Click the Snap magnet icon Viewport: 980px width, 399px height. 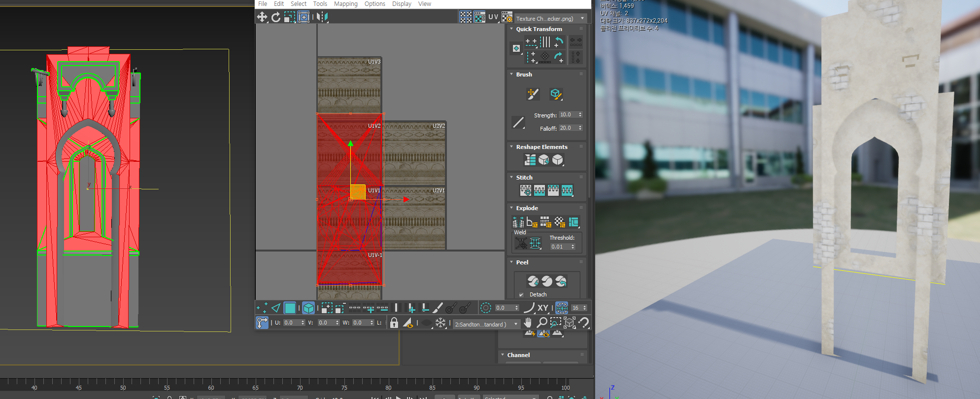click(584, 323)
